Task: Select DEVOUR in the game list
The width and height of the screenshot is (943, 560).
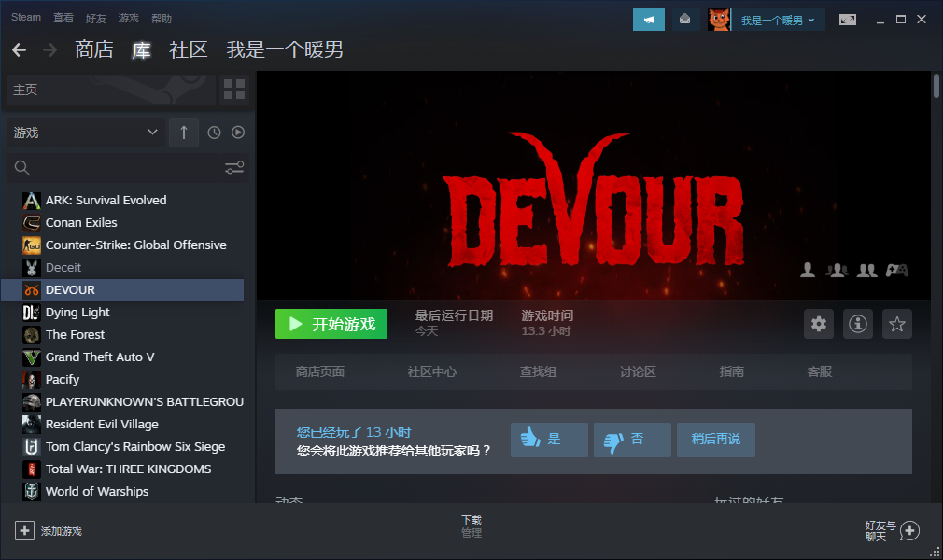Action: [122, 290]
